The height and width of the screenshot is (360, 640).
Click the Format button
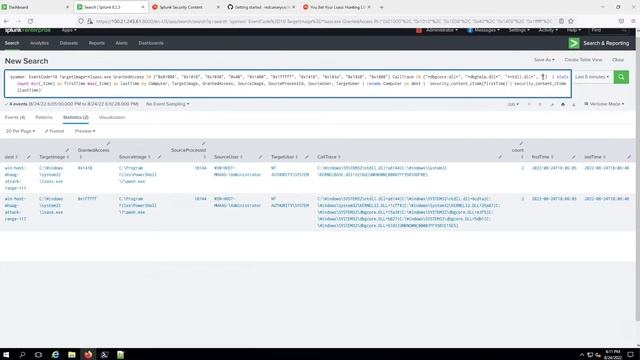54,131
